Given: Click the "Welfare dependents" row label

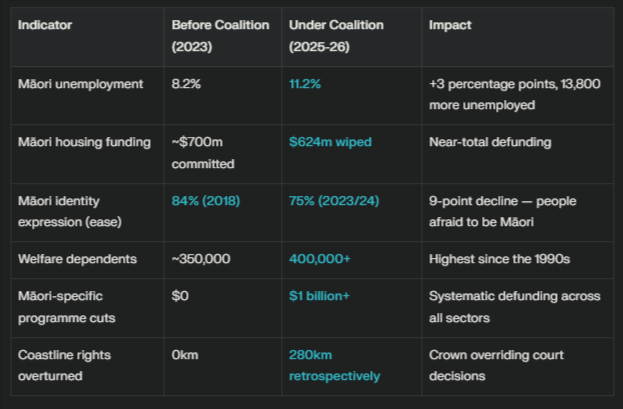Looking at the screenshot, I should click(x=77, y=259).
